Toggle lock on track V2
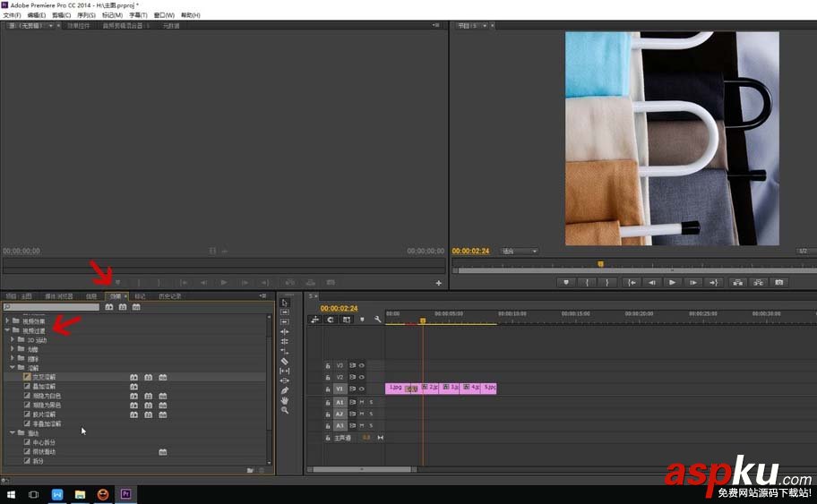 (328, 378)
